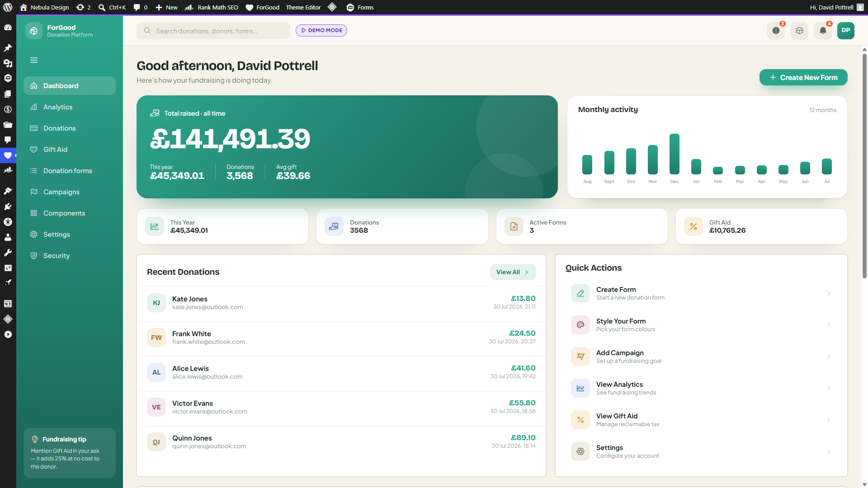Click the WordPress logo icon in admin bar

(x=8, y=7)
